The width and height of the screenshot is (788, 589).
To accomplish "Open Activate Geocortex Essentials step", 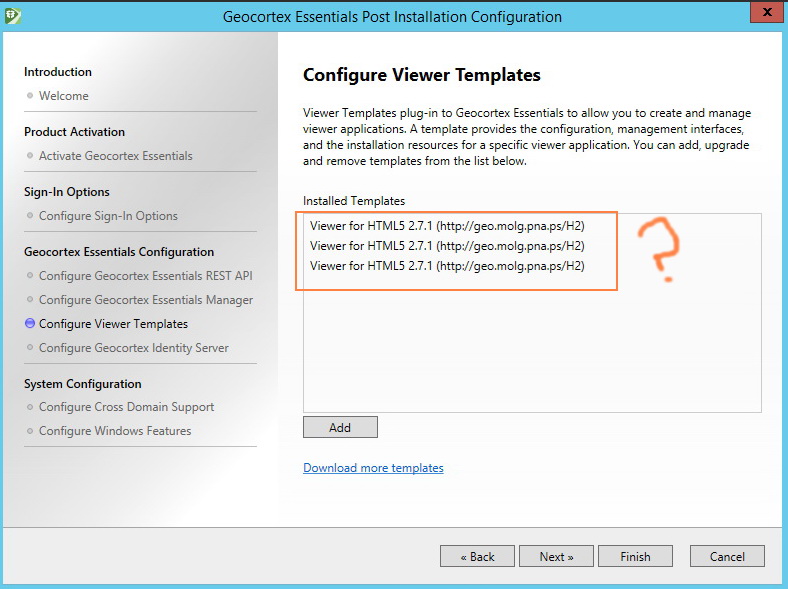I will tap(116, 156).
